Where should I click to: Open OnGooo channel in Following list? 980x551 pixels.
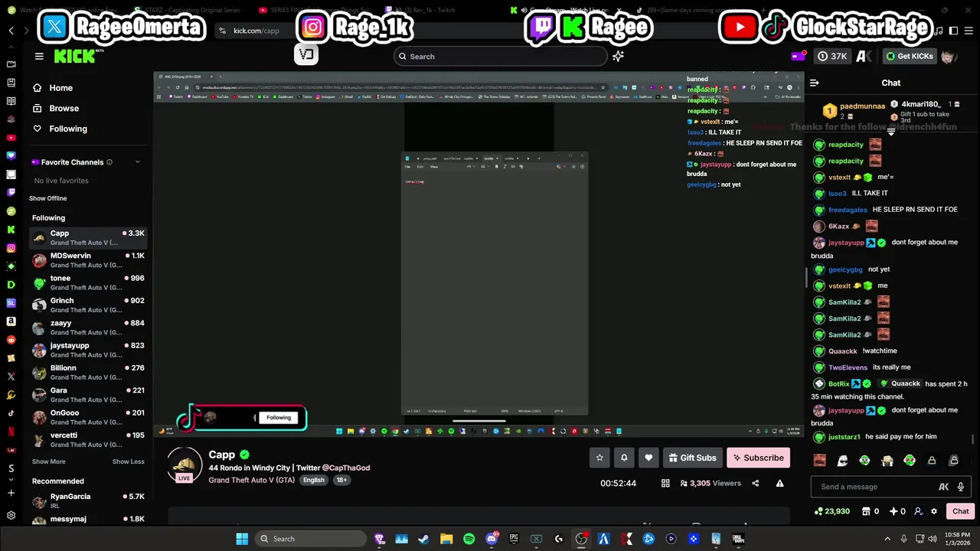coord(88,417)
